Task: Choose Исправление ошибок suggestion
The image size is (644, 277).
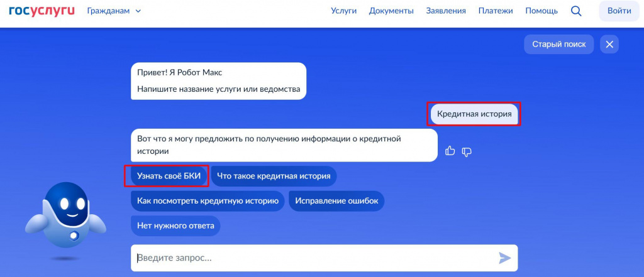Action: click(x=336, y=201)
